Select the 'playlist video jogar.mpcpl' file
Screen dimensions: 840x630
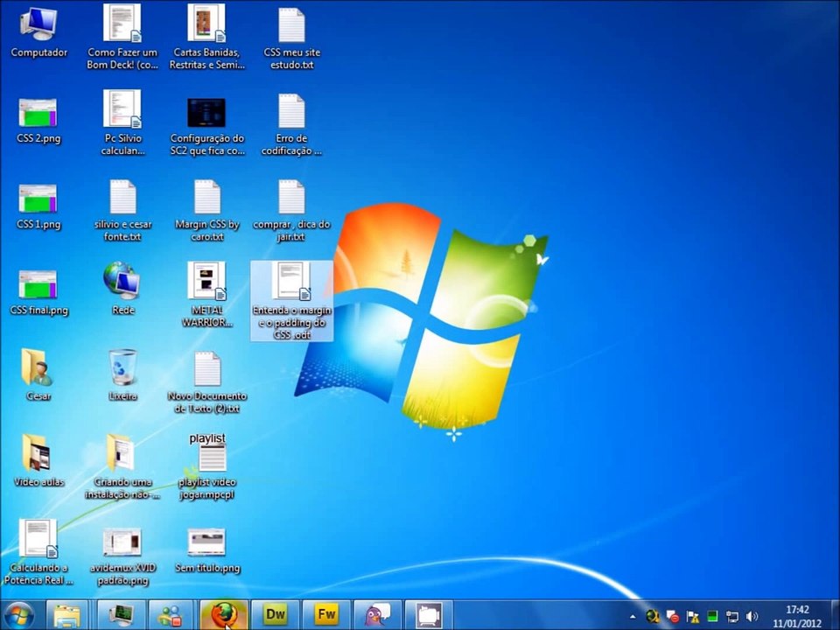coord(206,466)
